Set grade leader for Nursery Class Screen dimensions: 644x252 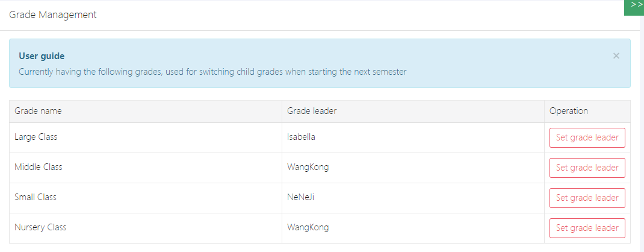click(x=587, y=228)
